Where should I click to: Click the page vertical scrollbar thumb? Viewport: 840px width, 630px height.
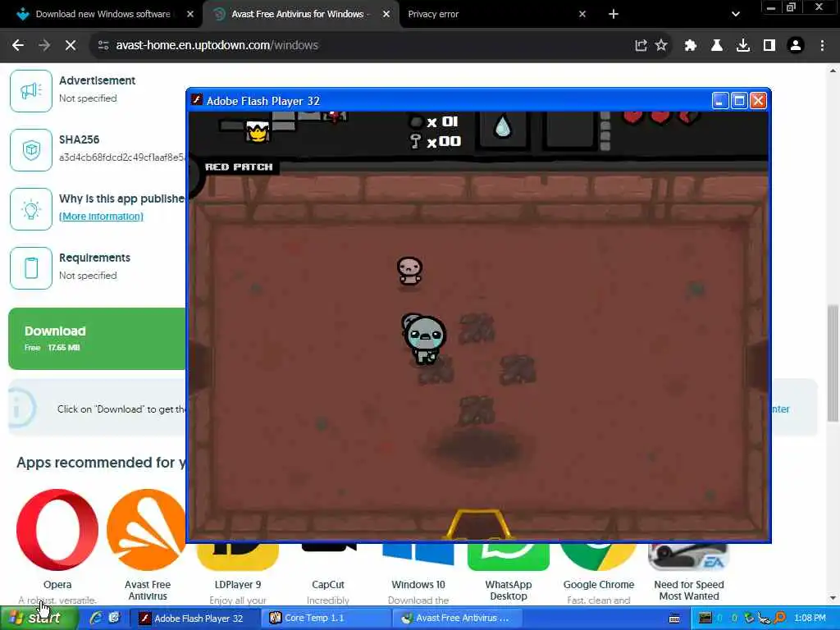click(x=833, y=363)
